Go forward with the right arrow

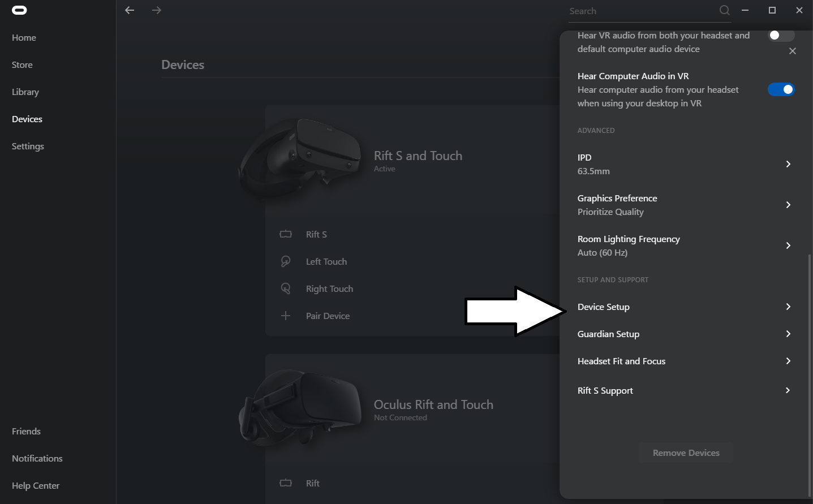pos(157,10)
